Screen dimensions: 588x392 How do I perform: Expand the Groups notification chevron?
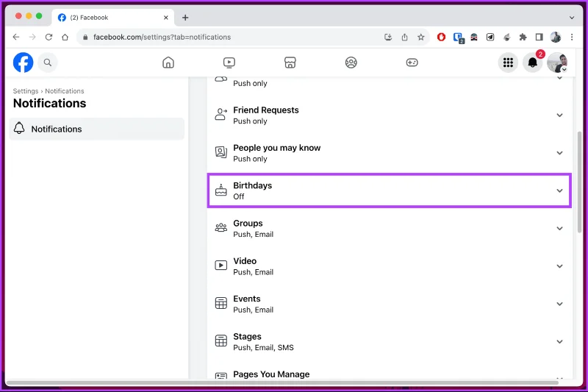pos(559,229)
